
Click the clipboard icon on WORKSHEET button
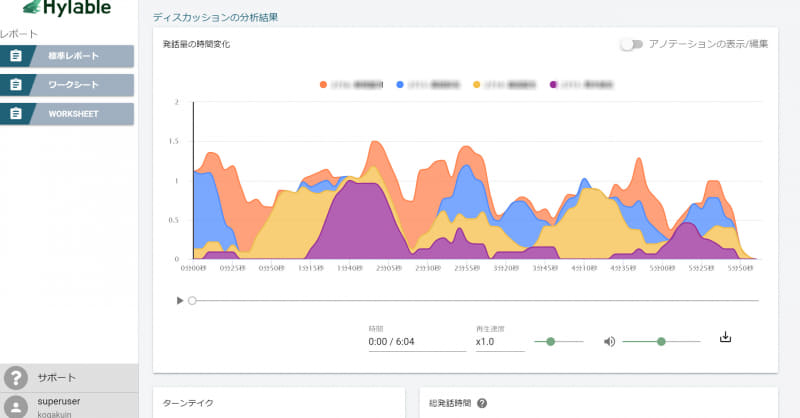pos(16,114)
